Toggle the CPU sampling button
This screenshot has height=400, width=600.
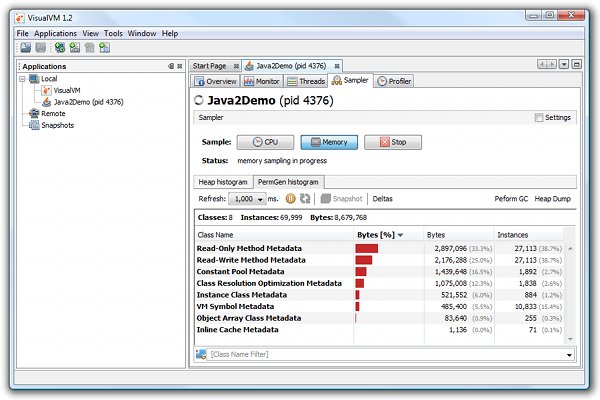272,143
